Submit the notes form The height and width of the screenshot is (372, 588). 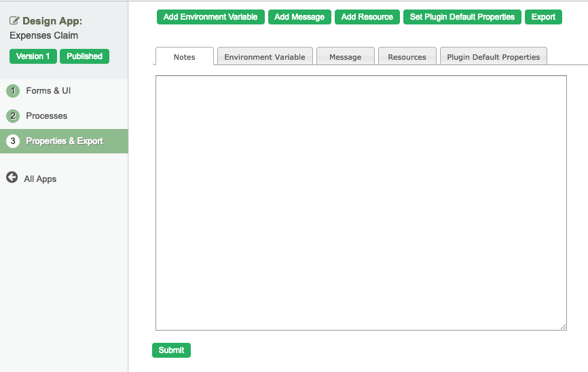(x=171, y=350)
